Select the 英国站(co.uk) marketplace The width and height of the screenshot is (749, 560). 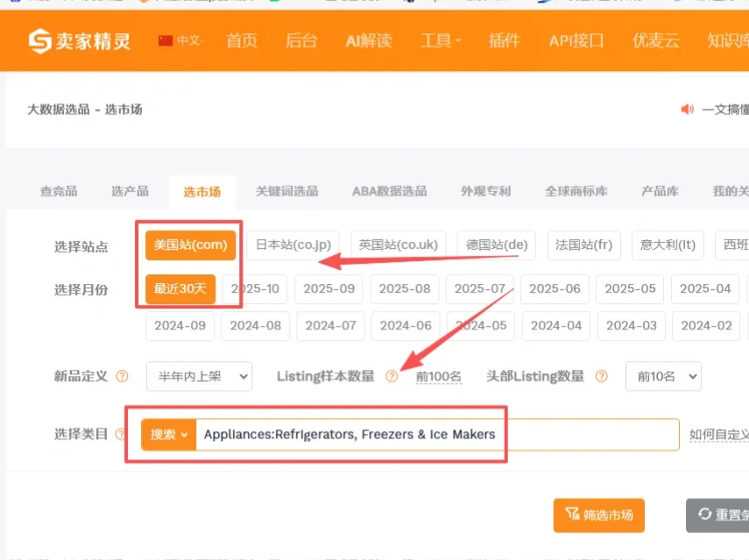coord(399,245)
